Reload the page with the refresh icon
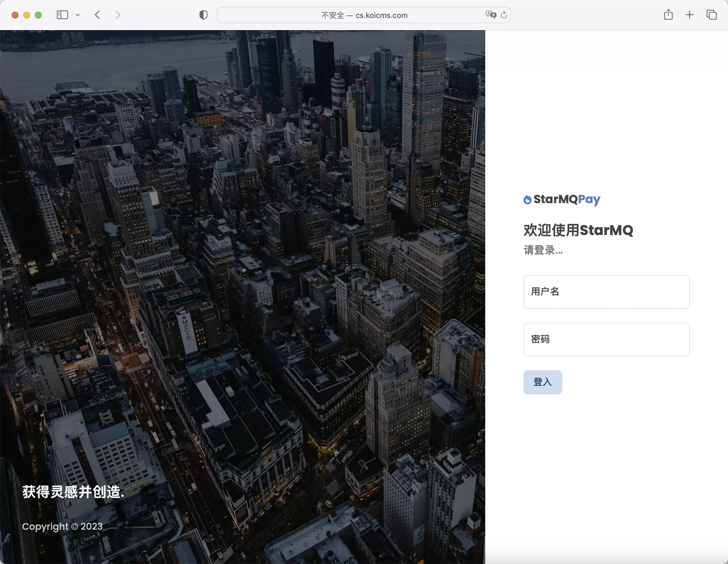 504,15
